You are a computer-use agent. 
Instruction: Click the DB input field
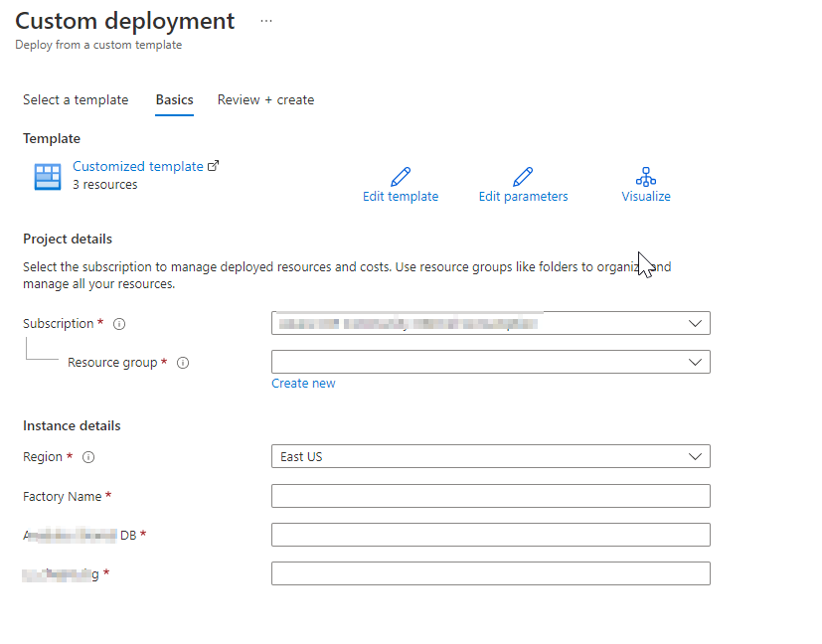[x=490, y=535]
